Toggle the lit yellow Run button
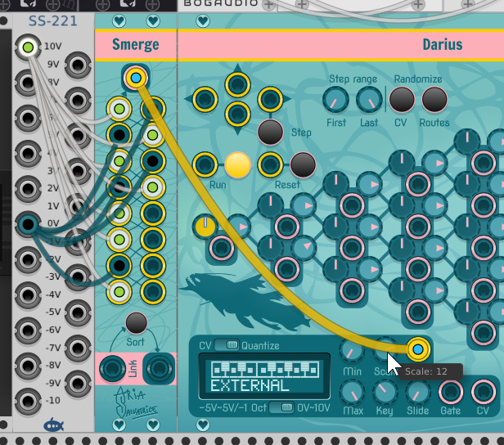 [238, 164]
